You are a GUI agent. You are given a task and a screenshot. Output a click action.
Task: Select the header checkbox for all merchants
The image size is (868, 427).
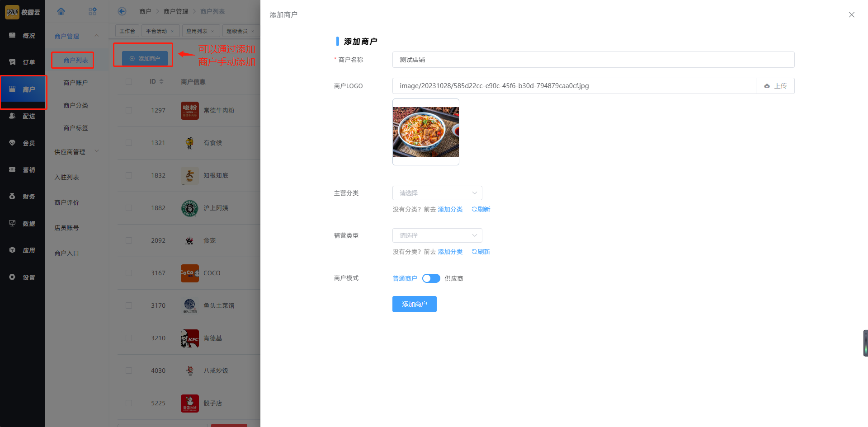(x=129, y=82)
